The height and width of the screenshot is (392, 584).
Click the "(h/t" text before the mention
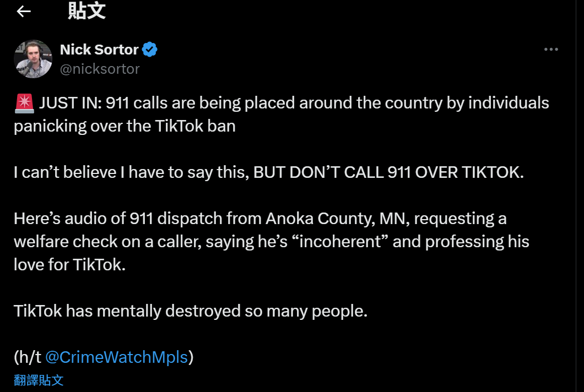point(28,357)
